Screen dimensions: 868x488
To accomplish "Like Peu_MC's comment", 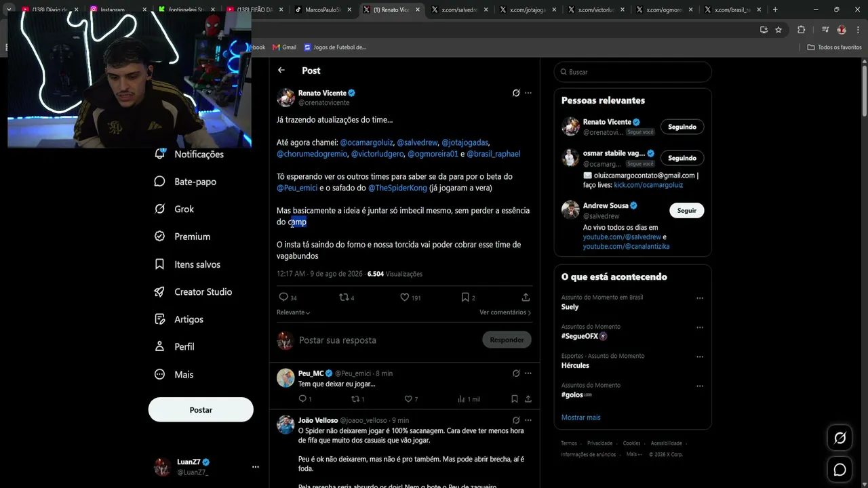I will tap(411, 399).
